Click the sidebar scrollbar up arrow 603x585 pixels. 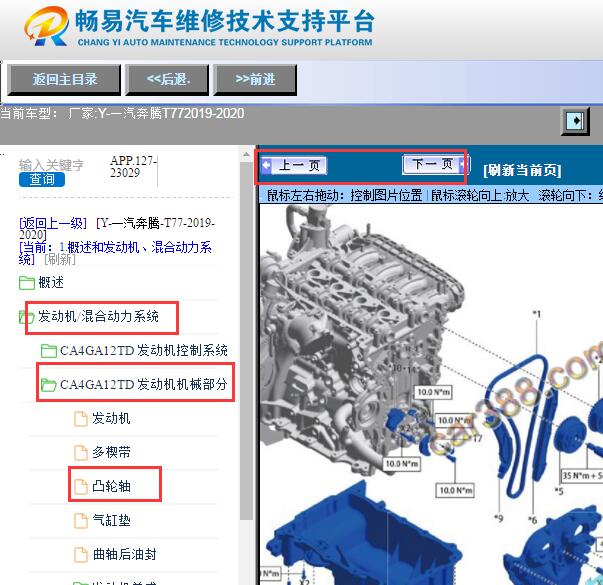[246, 155]
